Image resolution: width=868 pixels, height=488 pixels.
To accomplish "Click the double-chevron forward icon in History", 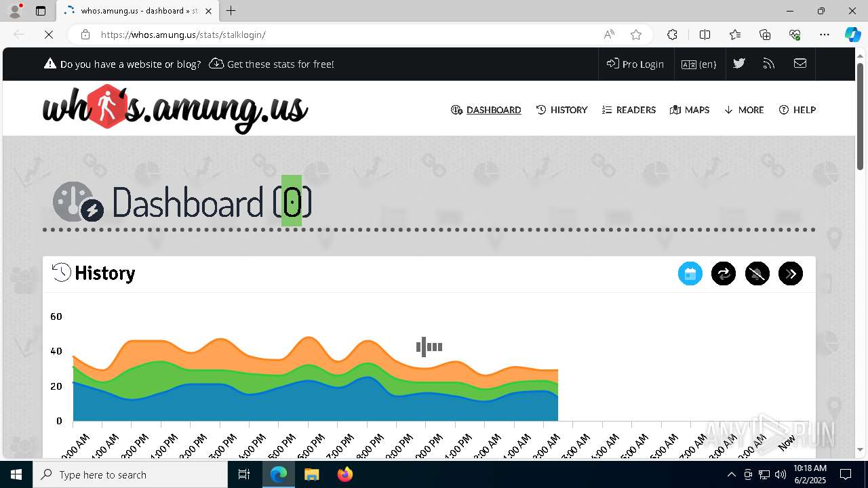I will [x=791, y=274].
